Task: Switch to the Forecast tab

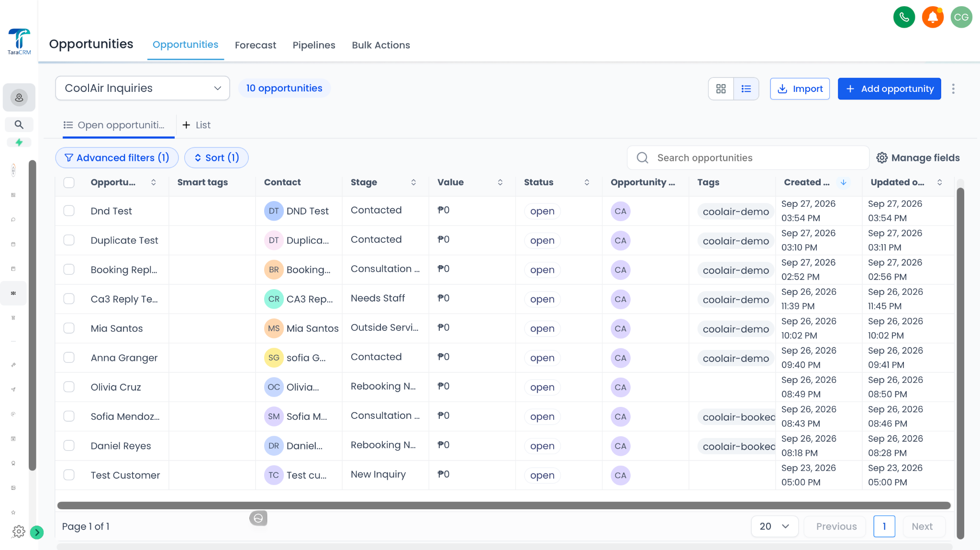Action: pos(256,45)
